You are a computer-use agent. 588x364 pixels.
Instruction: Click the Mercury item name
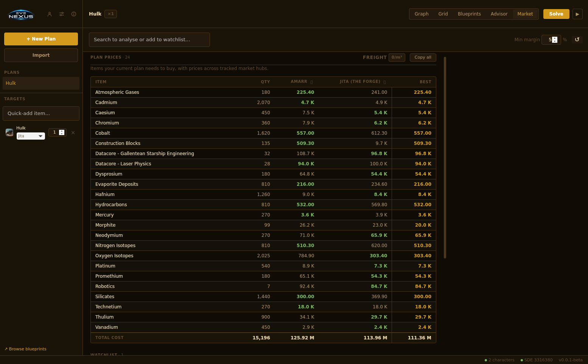pyautogui.click(x=104, y=215)
